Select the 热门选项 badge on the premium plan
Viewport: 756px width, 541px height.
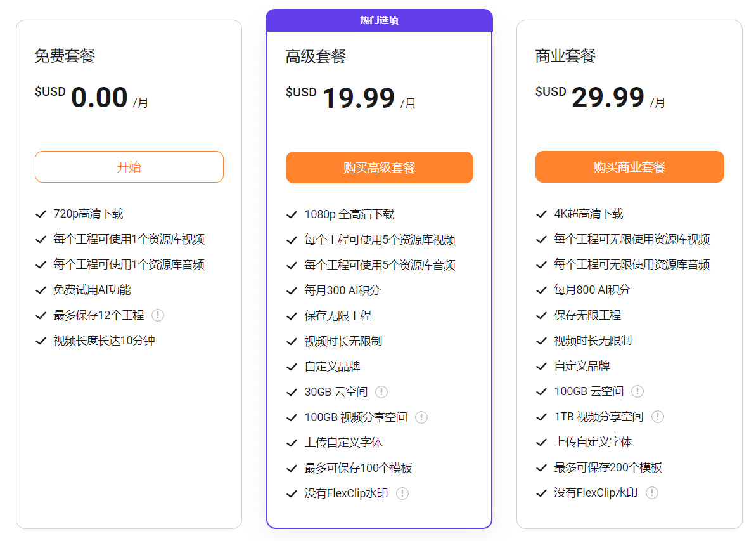tap(379, 20)
